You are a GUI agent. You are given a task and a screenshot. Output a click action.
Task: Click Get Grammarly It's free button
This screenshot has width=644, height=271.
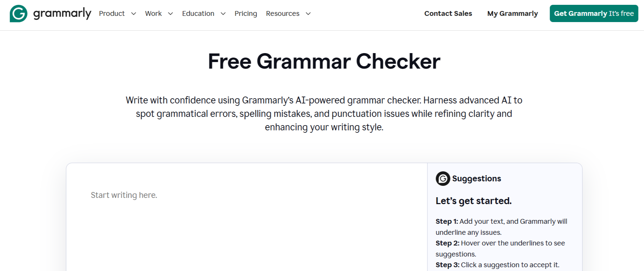[x=594, y=13]
